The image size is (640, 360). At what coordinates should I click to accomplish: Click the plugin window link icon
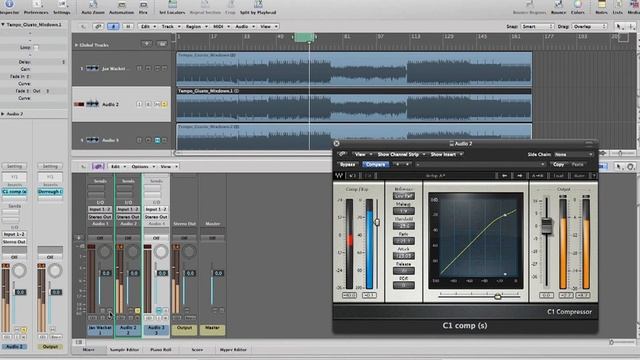tap(342, 154)
